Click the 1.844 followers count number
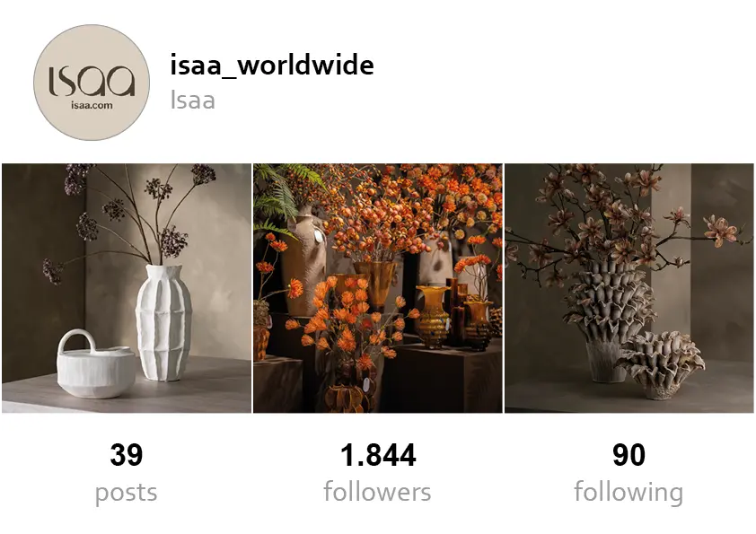Image resolution: width=756 pixels, height=534 pixels. click(378, 455)
